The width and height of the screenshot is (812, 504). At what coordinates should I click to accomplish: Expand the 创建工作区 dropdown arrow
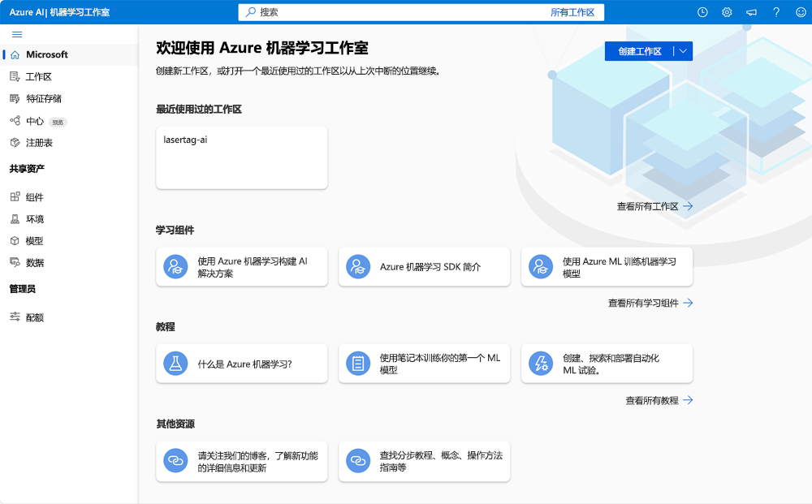click(x=683, y=51)
